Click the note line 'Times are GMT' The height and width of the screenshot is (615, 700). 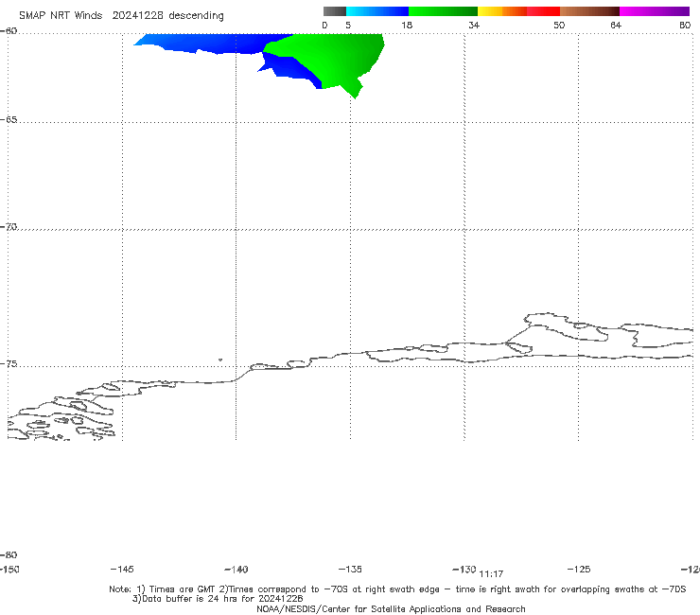tap(183, 589)
